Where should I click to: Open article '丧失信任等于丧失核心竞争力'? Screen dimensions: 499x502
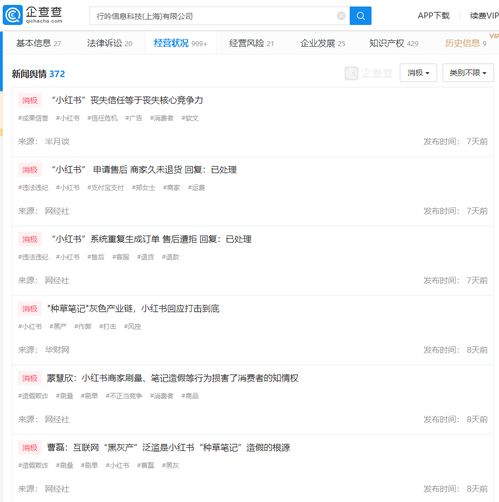coord(127,100)
